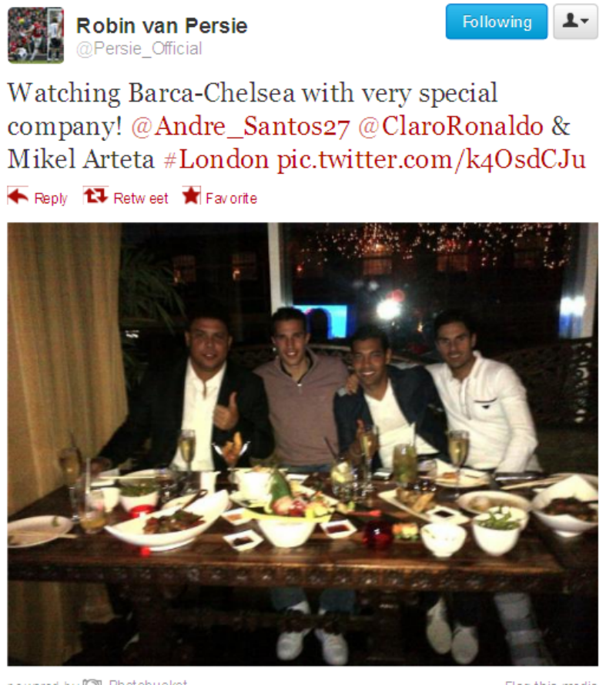Image resolution: width=616 pixels, height=685 pixels.
Task: Open the Robin van Persie name link
Action: point(162,25)
